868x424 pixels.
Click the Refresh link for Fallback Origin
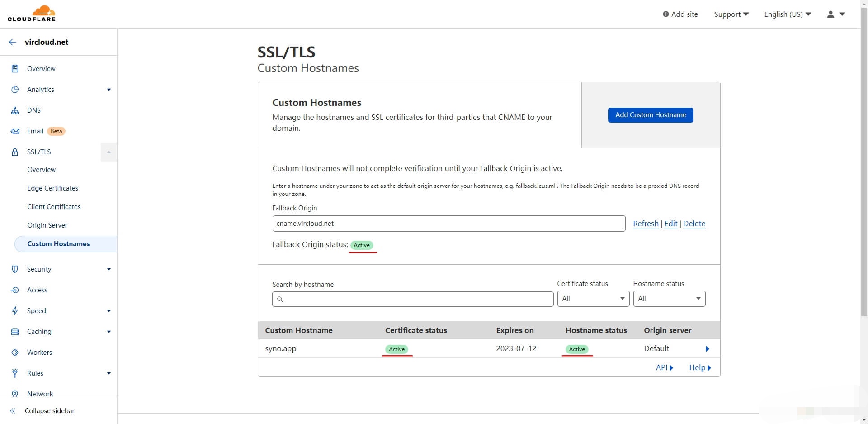(646, 224)
